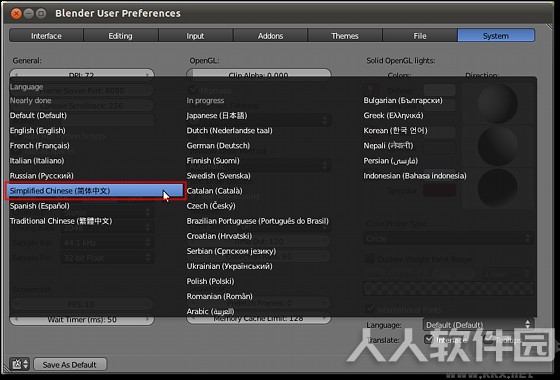Open the File tab

(x=420, y=36)
